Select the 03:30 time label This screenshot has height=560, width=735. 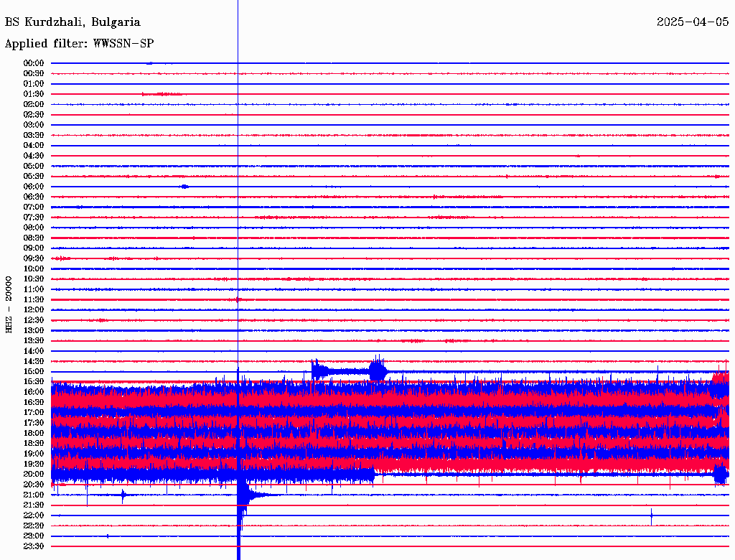pyautogui.click(x=34, y=136)
